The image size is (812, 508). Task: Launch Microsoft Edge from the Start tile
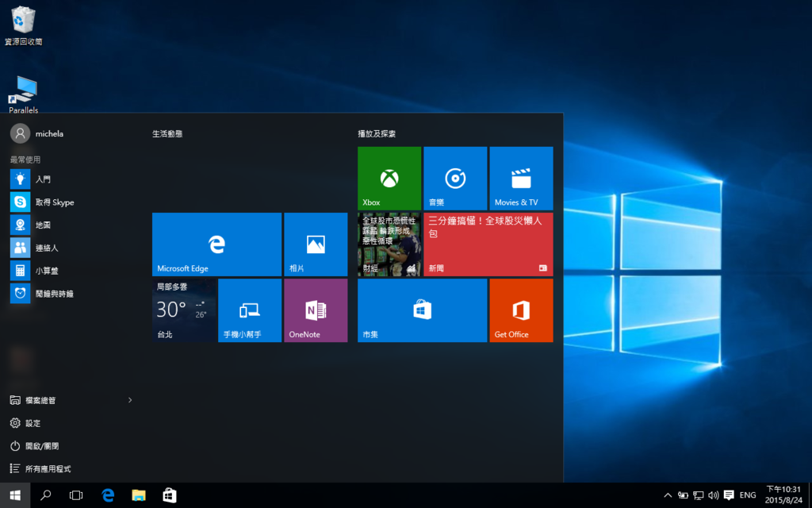coord(216,244)
